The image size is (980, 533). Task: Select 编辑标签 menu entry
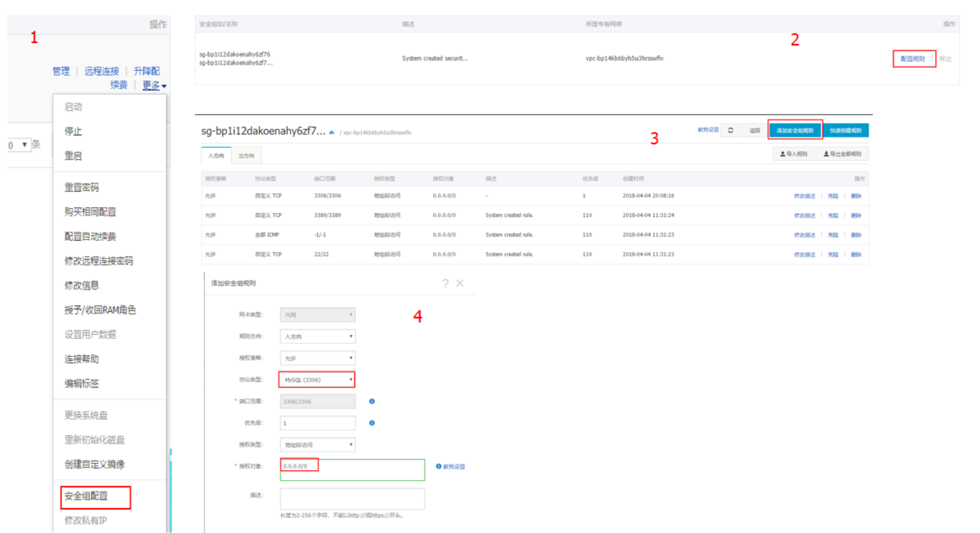point(82,383)
